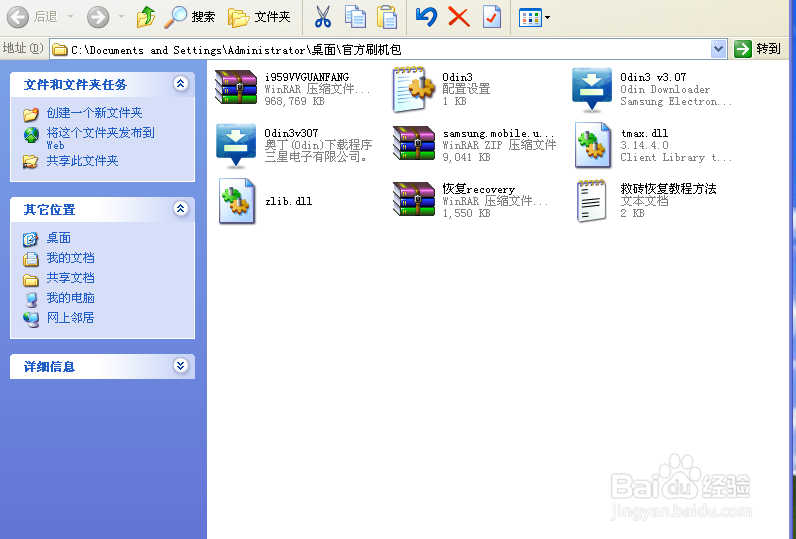796x539 pixels.
Task: Select the zlib.dll file icon
Action: pyautogui.click(x=237, y=201)
